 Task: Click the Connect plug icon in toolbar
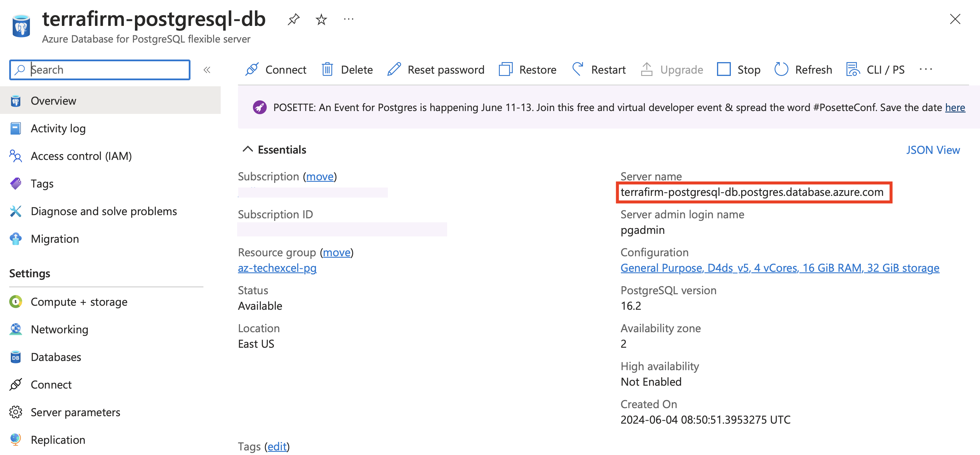(252, 70)
